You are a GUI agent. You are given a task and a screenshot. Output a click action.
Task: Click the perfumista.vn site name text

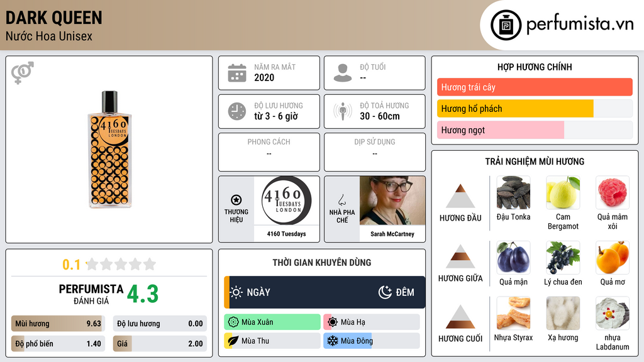pyautogui.click(x=580, y=25)
